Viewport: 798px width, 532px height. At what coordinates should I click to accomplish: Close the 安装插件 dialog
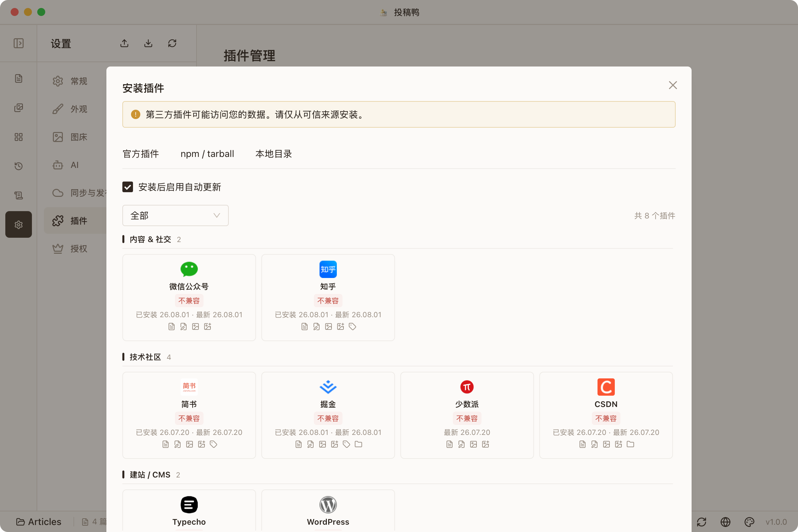(x=672, y=85)
